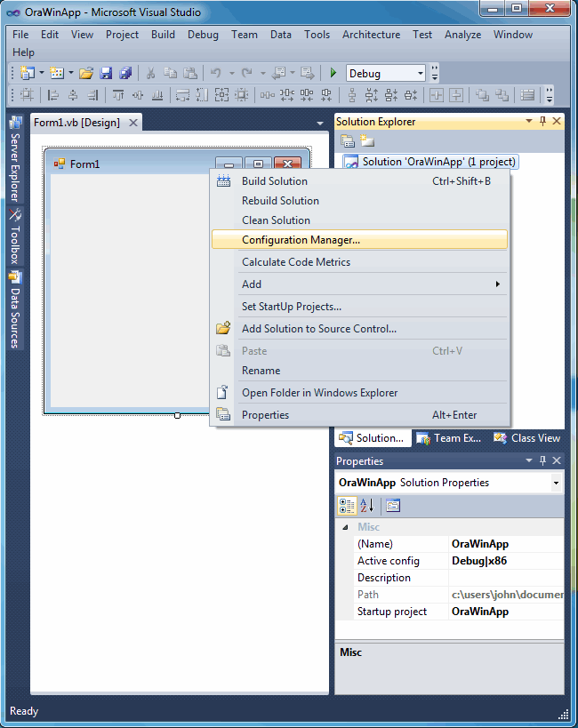Pin the Properties panel auto-hide pushpin
This screenshot has height=728, width=578.
[542, 460]
